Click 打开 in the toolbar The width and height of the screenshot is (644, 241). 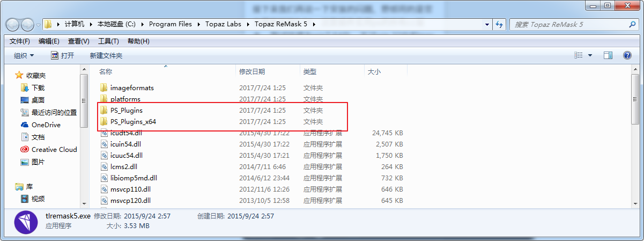click(62, 55)
